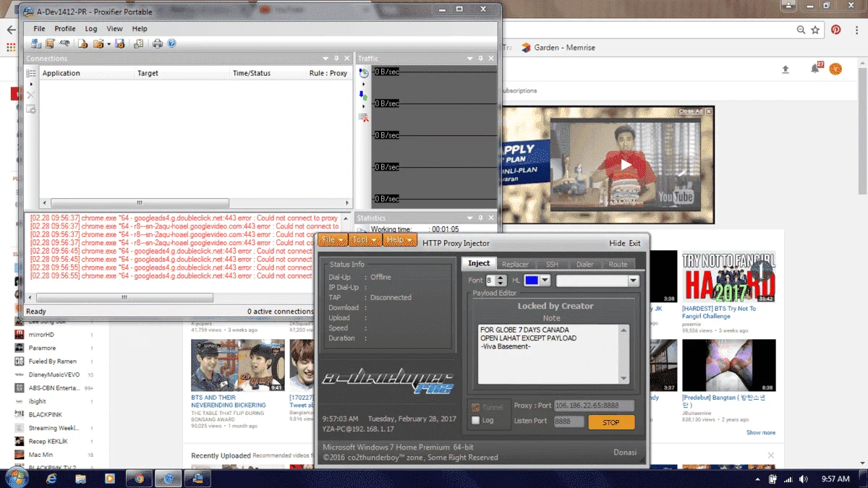868x488 pixels.
Task: Pin the Connections panel
Action: point(337,59)
